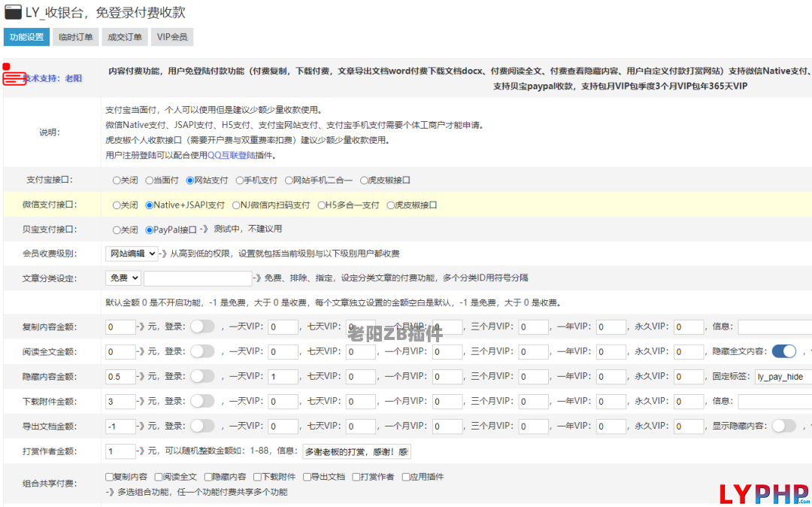Screen dimensions: 812x507
Task: Edit the 固定标签 ly_pay_hide field
Action: pyautogui.click(x=783, y=377)
